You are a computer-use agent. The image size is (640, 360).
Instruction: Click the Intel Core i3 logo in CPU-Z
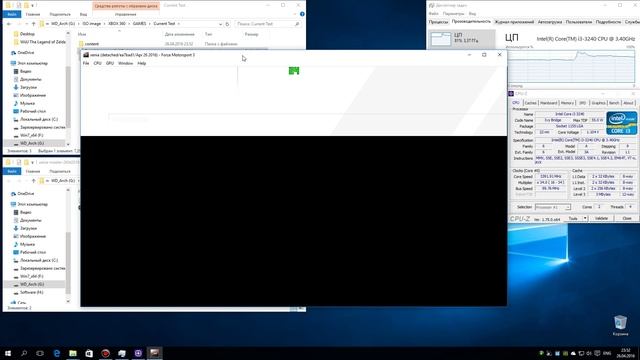(x=621, y=123)
